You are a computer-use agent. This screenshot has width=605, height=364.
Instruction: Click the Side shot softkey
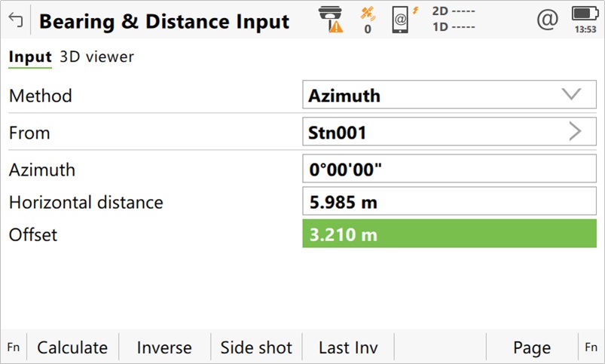pyautogui.click(x=256, y=347)
